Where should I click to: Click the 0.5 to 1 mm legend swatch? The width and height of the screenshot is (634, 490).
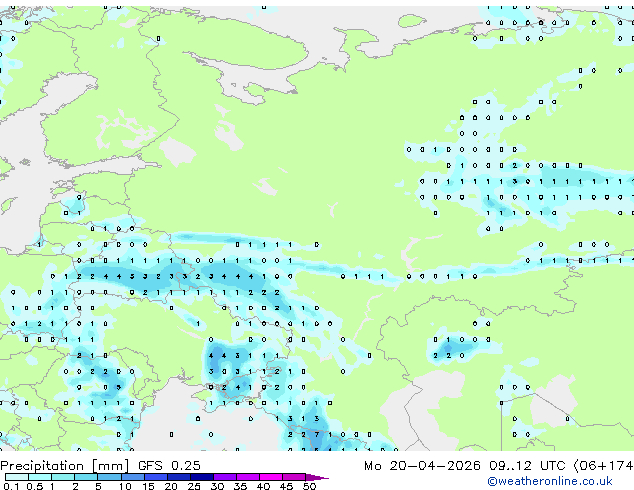40,477
